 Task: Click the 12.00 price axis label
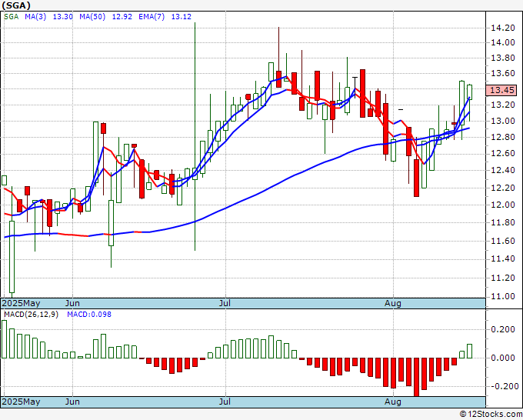(503, 205)
